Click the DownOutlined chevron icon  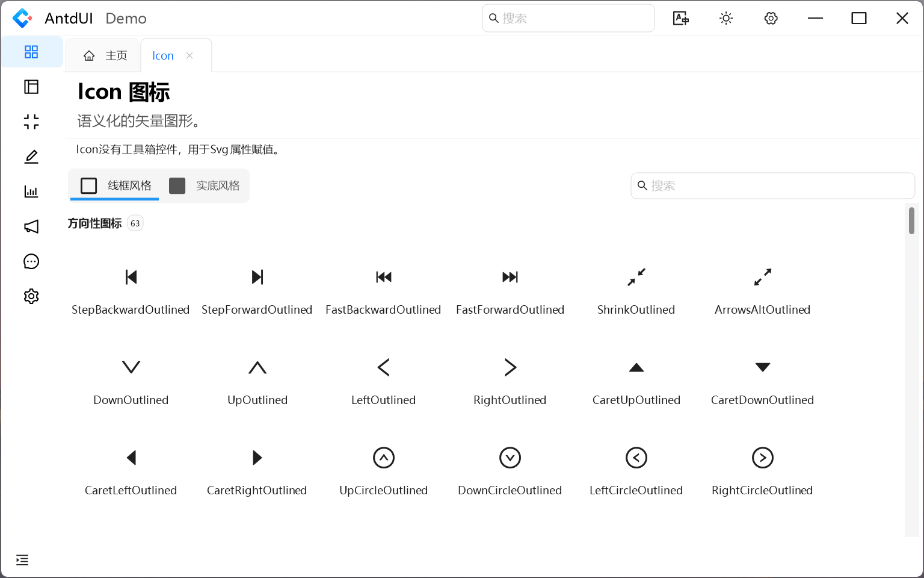pos(131,367)
